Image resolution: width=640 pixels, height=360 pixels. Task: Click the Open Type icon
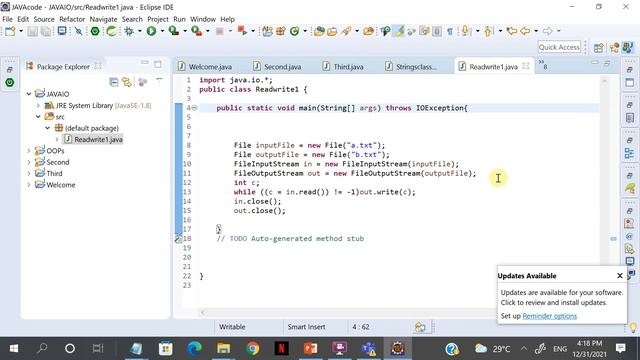[319, 31]
